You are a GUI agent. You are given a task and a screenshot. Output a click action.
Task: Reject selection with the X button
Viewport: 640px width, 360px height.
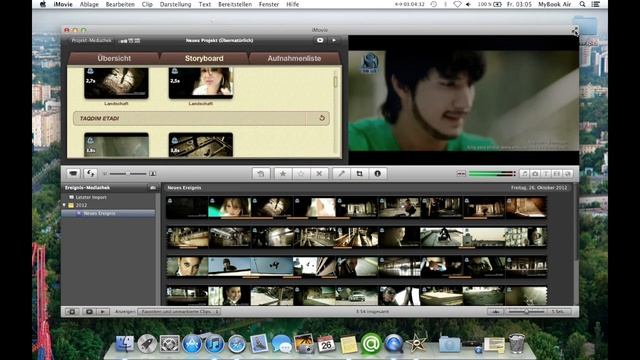coord(319,174)
